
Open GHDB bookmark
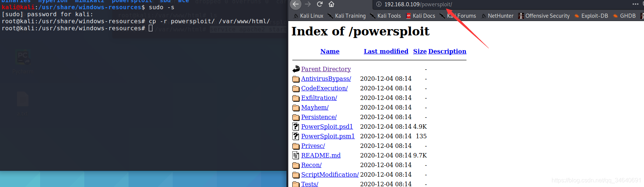pos(624,16)
